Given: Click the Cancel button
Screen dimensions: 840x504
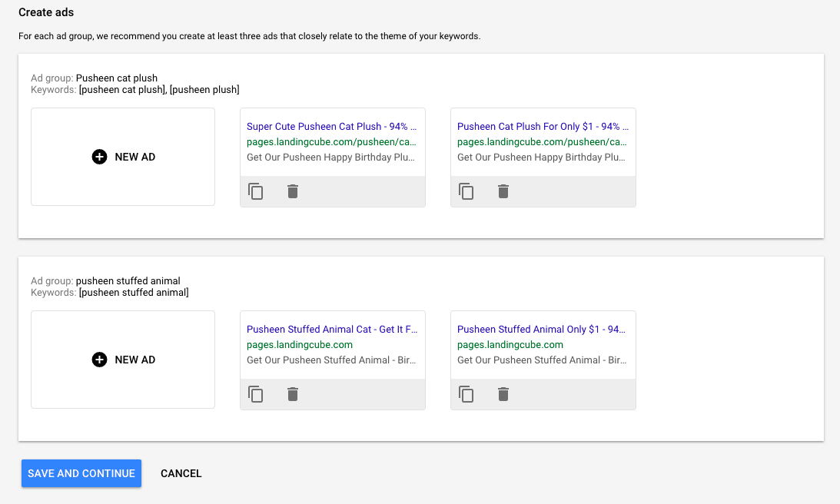Looking at the screenshot, I should (181, 473).
